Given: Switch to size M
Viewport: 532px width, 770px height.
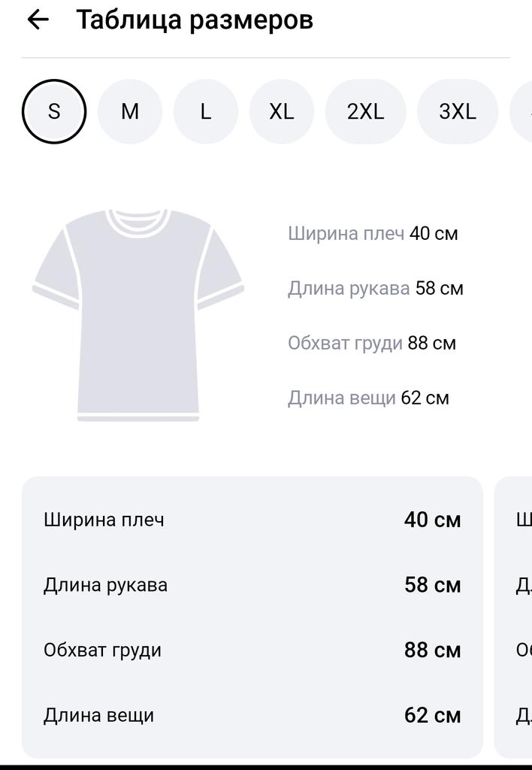Looking at the screenshot, I should (130, 111).
